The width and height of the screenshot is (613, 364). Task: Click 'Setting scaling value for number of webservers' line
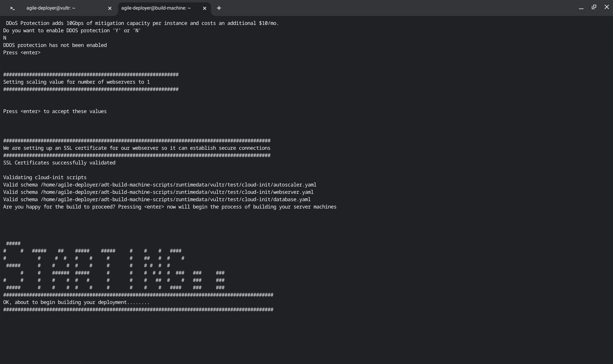76,82
